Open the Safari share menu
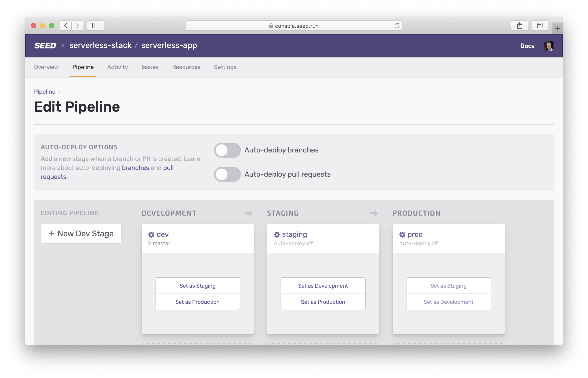The width and height of the screenshot is (588, 378). (x=520, y=26)
